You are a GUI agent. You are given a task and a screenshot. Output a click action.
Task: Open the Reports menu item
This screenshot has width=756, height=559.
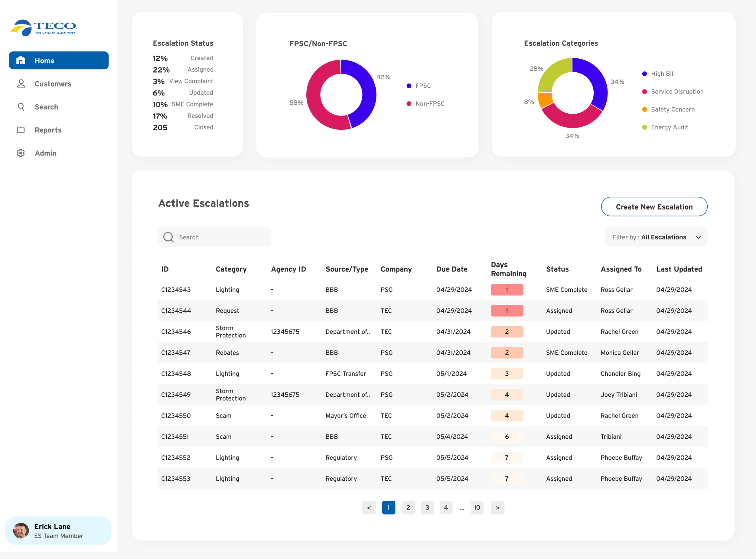pyautogui.click(x=48, y=130)
